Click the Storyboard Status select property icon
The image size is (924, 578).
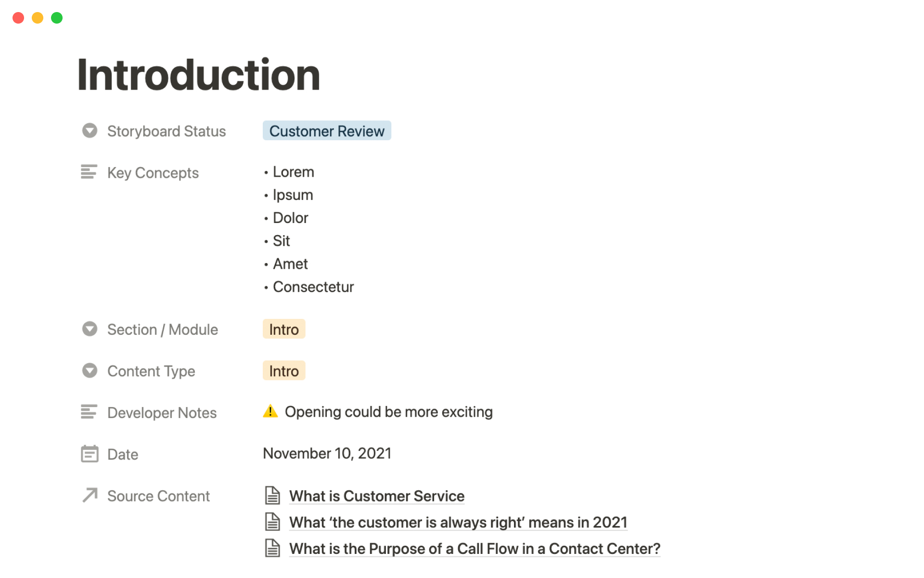click(x=90, y=131)
